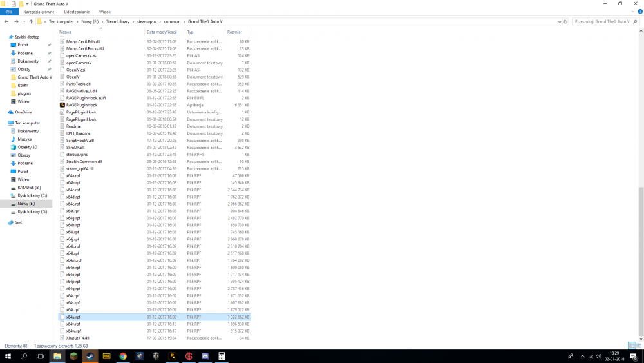Open Obiekty 3D in navigation pane

27,147
